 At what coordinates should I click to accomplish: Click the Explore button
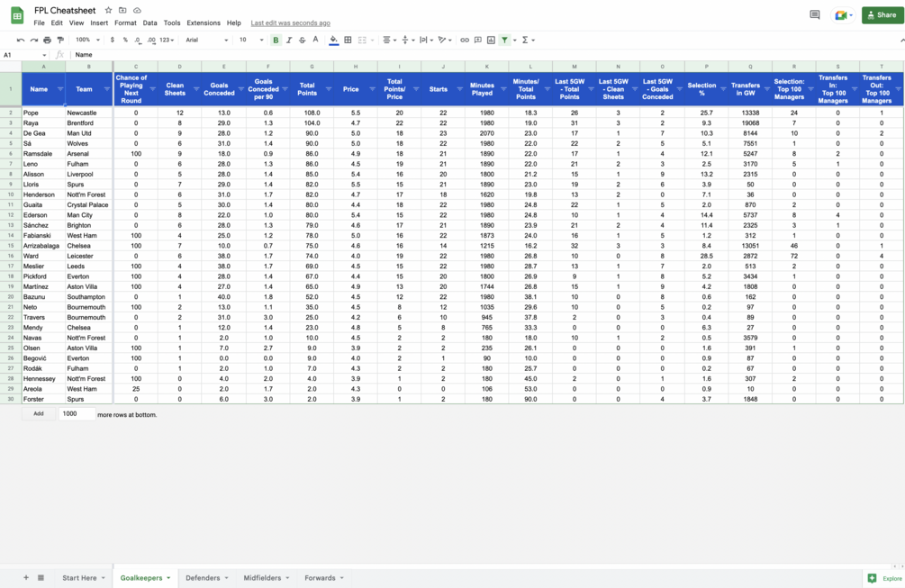(x=885, y=578)
